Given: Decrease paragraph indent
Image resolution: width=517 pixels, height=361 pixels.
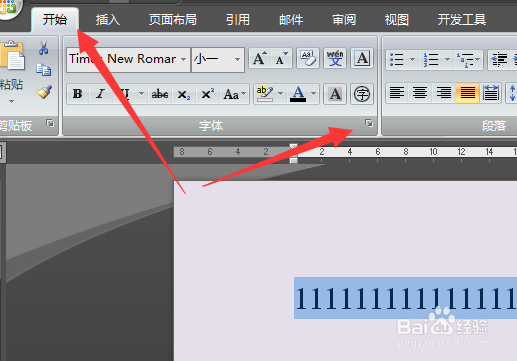Looking at the screenshot, I should click(x=499, y=59).
